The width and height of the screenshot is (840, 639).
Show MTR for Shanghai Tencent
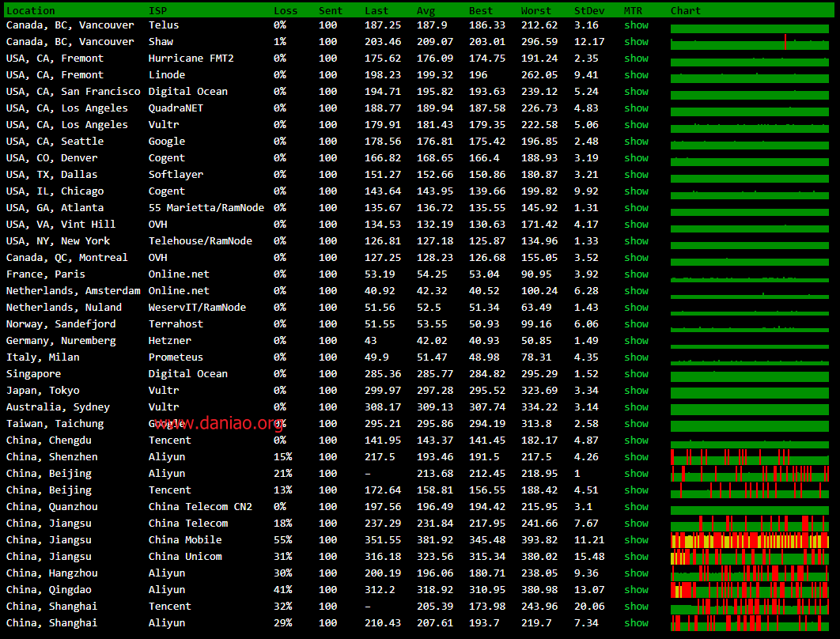point(636,607)
